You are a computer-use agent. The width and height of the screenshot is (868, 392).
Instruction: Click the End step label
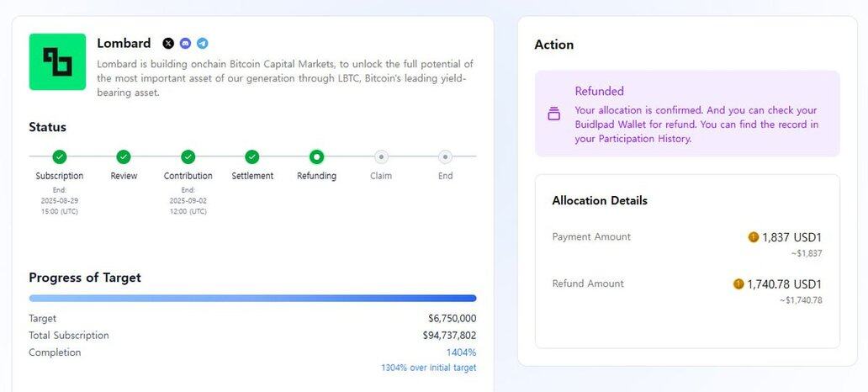446,176
